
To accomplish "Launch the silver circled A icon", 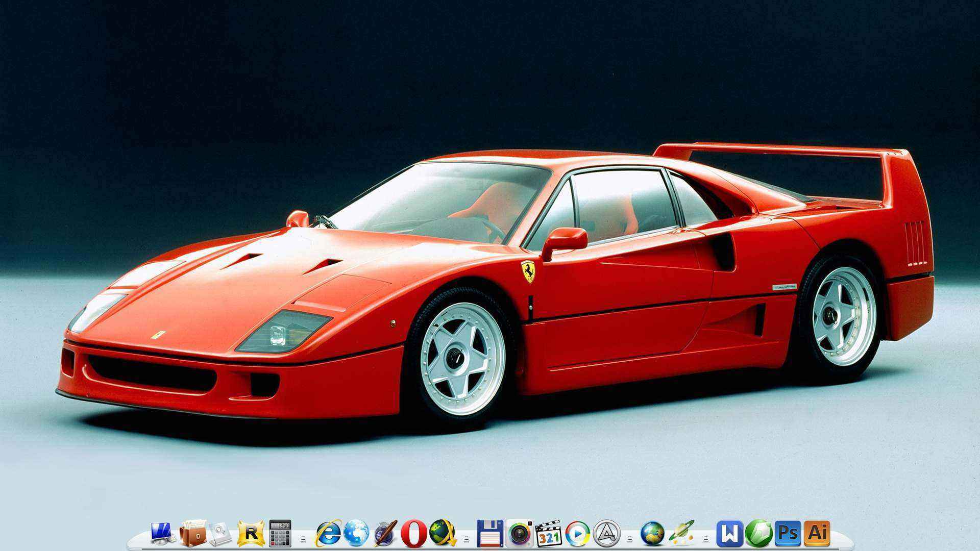I will [x=607, y=534].
